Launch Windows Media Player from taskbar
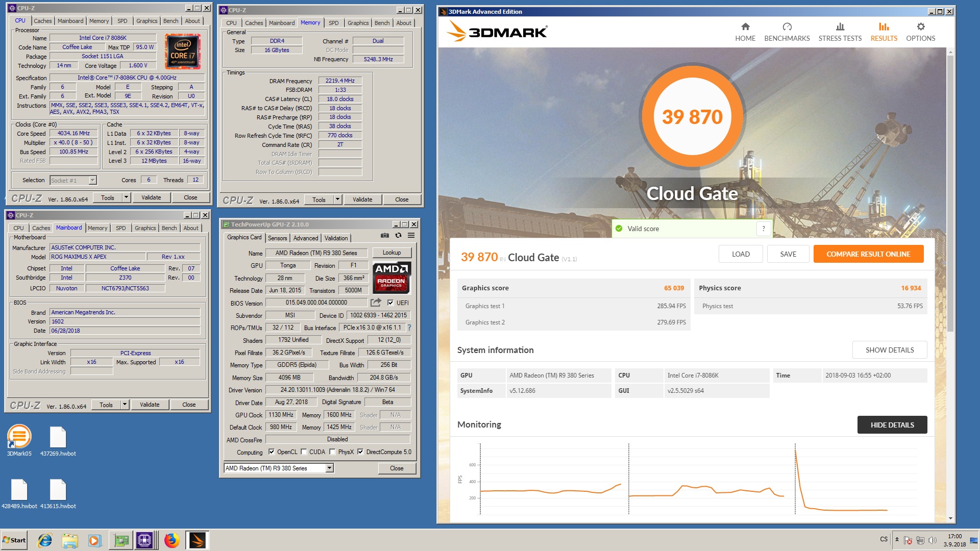Image resolution: width=980 pixels, height=551 pixels. point(95,540)
